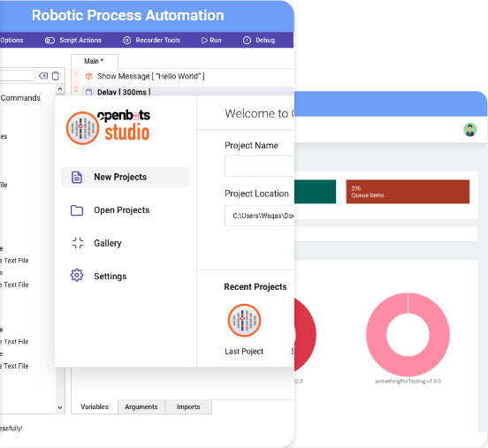This screenshot has width=488, height=448.
Task: Click the Project Name input field
Action: (259, 166)
